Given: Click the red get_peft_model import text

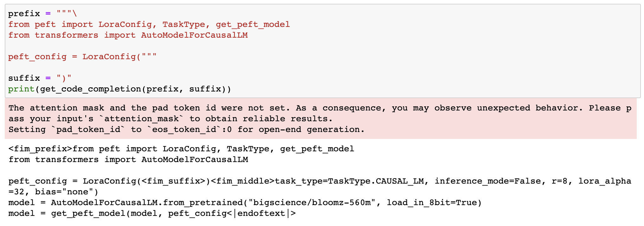Looking at the screenshot, I should pos(253,24).
